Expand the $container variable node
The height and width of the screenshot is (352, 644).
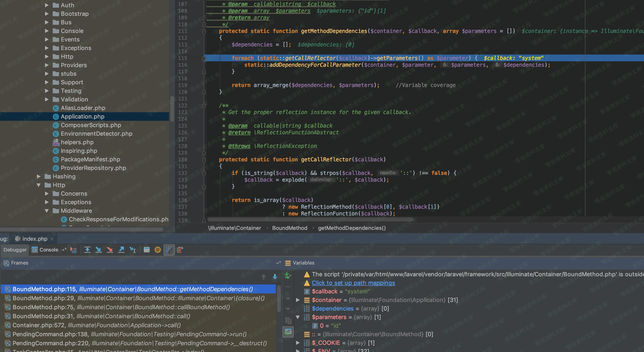(298, 300)
